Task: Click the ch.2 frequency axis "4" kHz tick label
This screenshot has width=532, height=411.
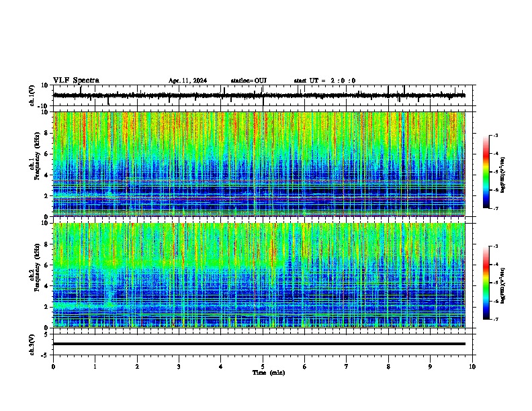Action: click(x=47, y=286)
